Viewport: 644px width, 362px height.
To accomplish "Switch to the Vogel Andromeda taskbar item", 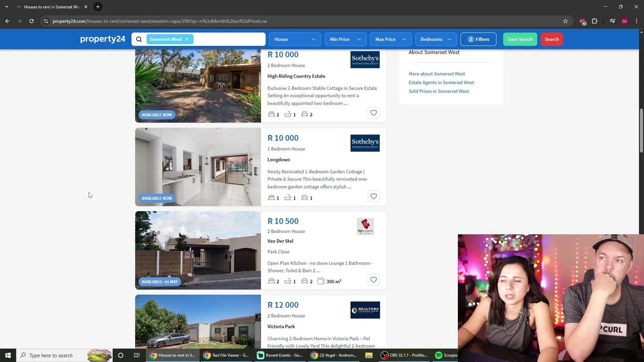I will [x=334, y=355].
